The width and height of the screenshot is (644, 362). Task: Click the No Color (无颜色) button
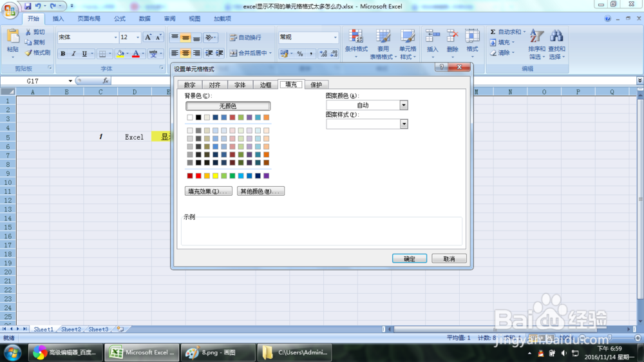(228, 106)
